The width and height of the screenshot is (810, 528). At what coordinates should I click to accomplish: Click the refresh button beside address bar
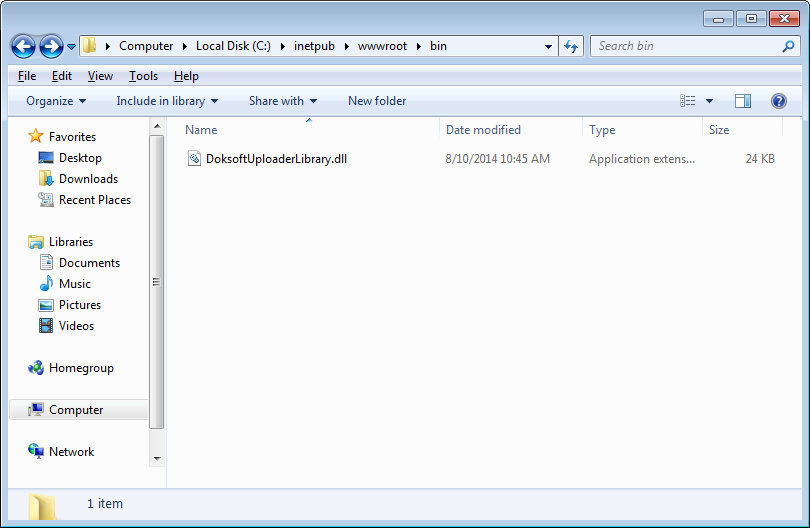point(572,46)
